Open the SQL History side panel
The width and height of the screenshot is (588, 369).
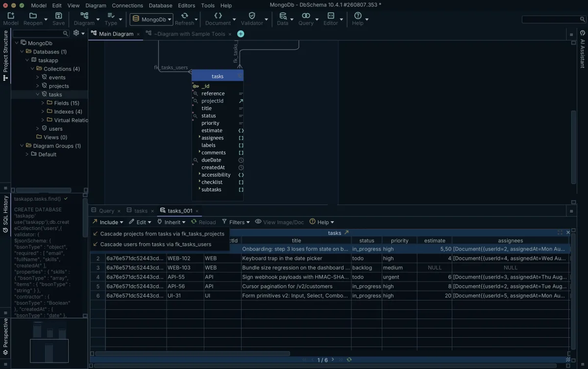pyautogui.click(x=5, y=214)
